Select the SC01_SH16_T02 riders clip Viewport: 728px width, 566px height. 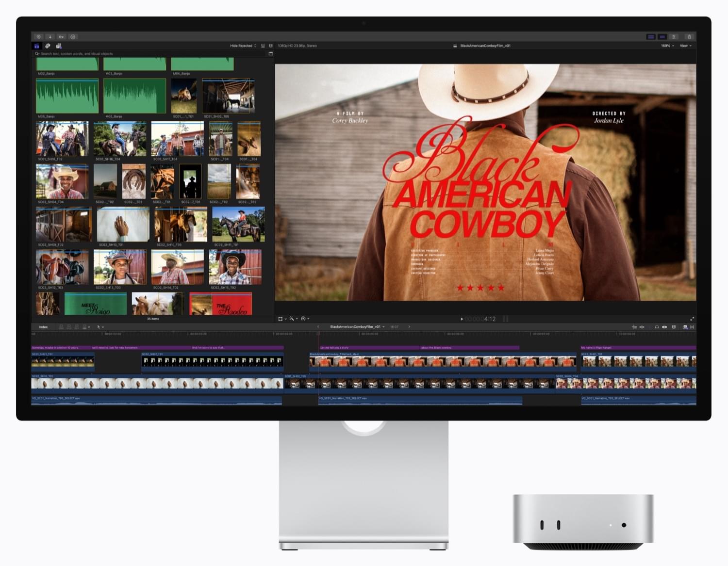click(x=62, y=139)
